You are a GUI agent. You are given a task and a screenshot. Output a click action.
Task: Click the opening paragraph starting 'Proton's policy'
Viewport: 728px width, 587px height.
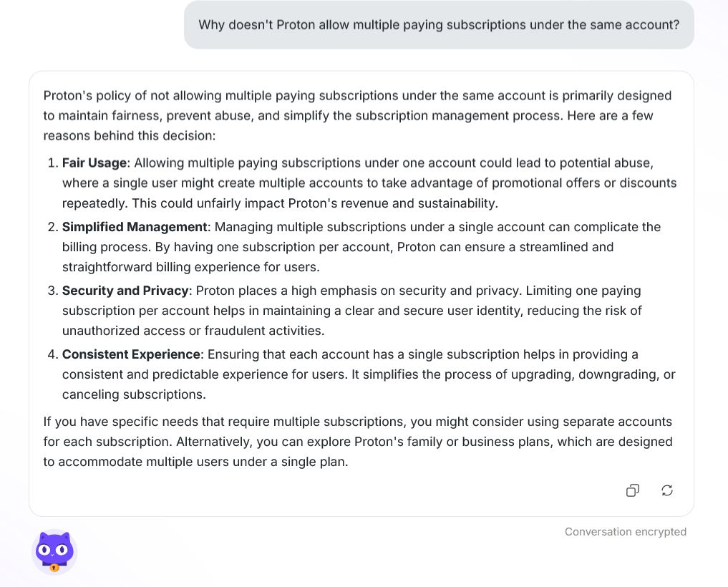point(357,116)
